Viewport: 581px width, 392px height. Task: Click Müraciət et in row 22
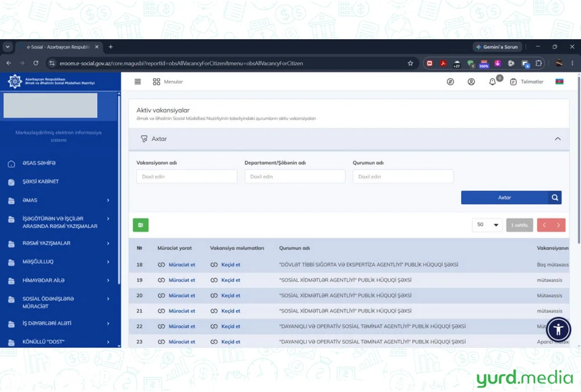click(x=176, y=327)
